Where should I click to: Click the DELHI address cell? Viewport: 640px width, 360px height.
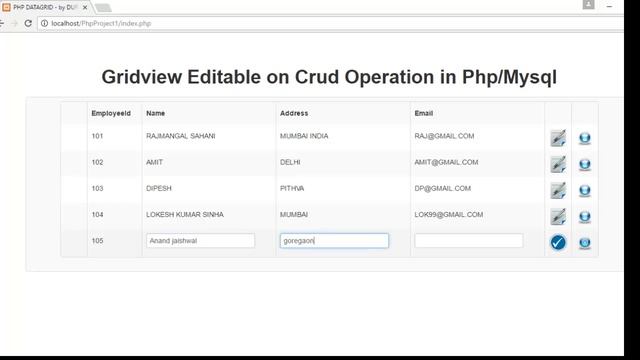point(290,162)
